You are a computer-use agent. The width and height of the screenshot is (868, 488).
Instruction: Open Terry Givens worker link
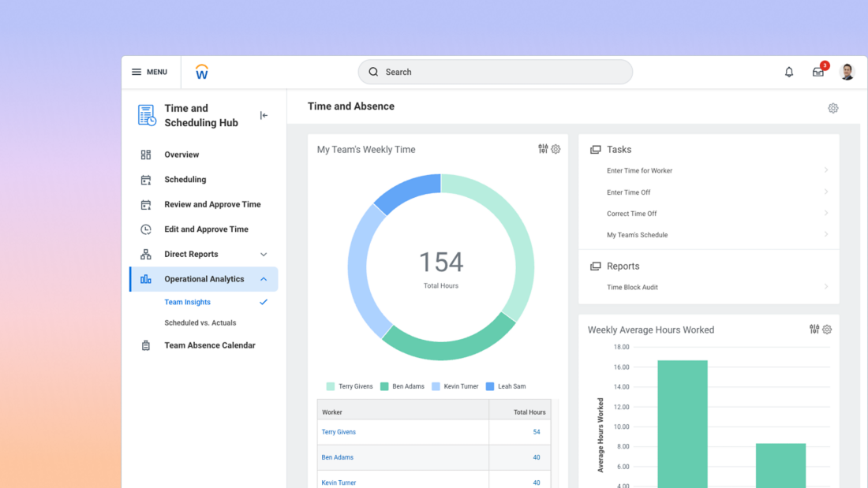tap(339, 432)
